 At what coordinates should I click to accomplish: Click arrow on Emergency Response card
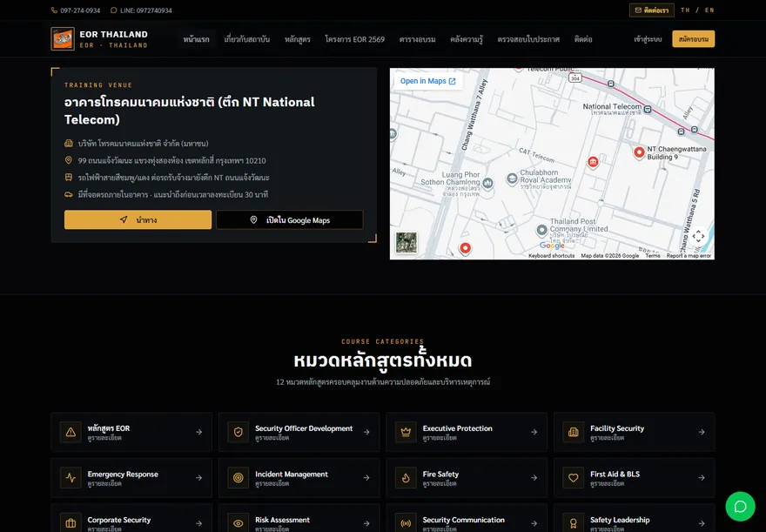pyautogui.click(x=198, y=478)
